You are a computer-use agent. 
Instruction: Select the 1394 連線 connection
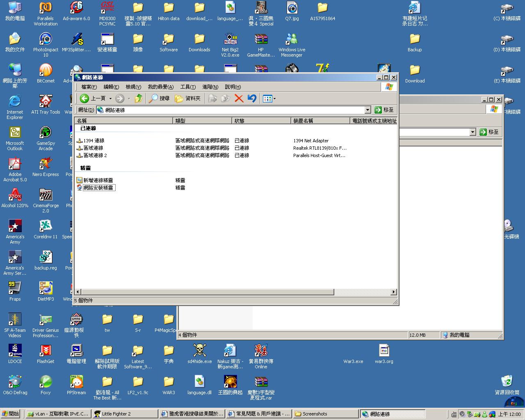[x=94, y=141]
